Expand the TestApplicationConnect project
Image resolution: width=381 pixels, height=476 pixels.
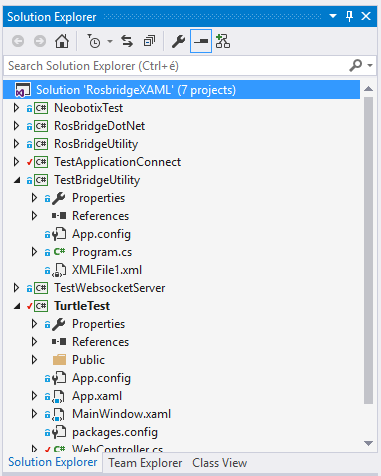pyautogui.click(x=16, y=162)
